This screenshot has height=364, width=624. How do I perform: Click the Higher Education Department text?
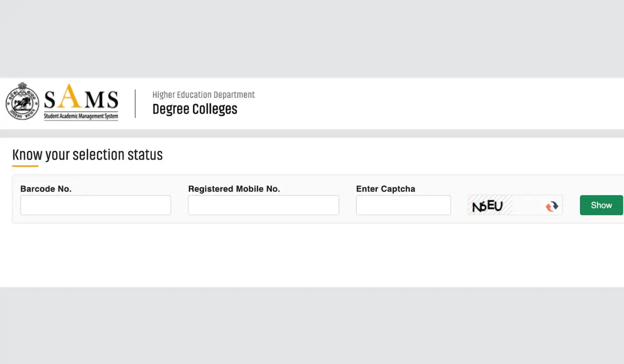203,95
